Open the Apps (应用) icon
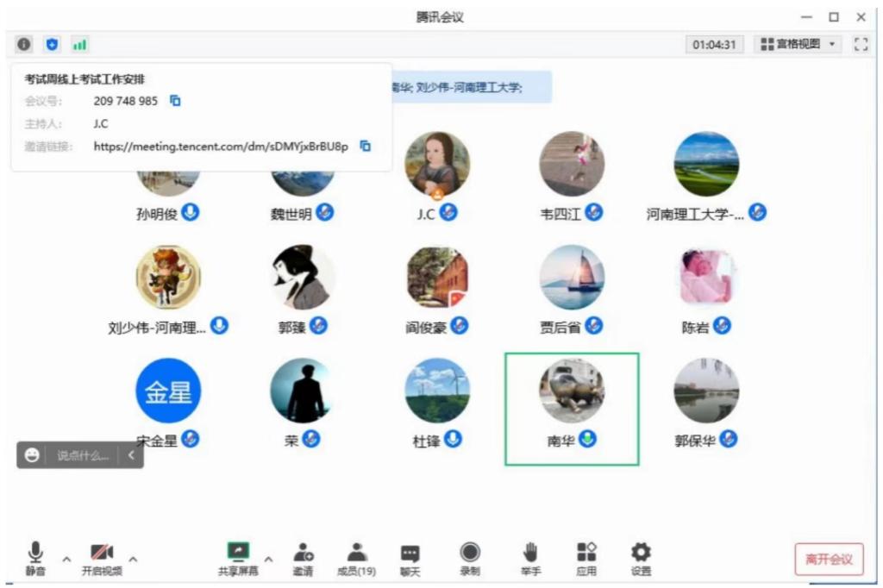Image resolution: width=883 pixels, height=588 pixels. [x=586, y=559]
